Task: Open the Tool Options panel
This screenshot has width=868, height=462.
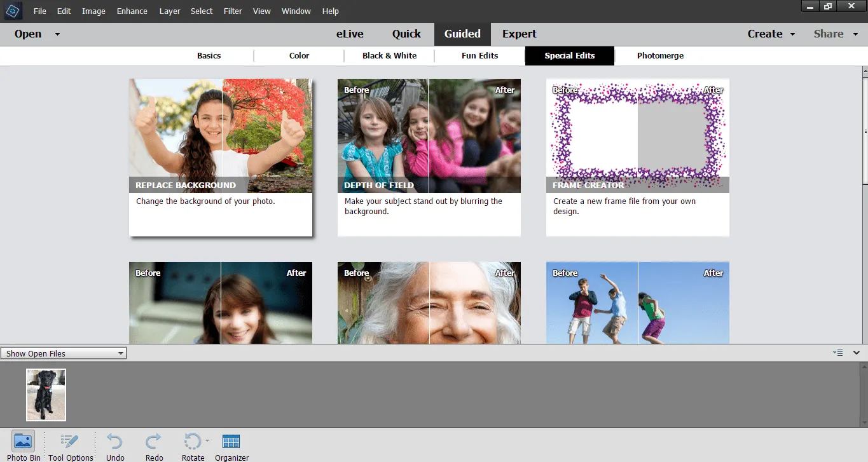Action: (70, 442)
